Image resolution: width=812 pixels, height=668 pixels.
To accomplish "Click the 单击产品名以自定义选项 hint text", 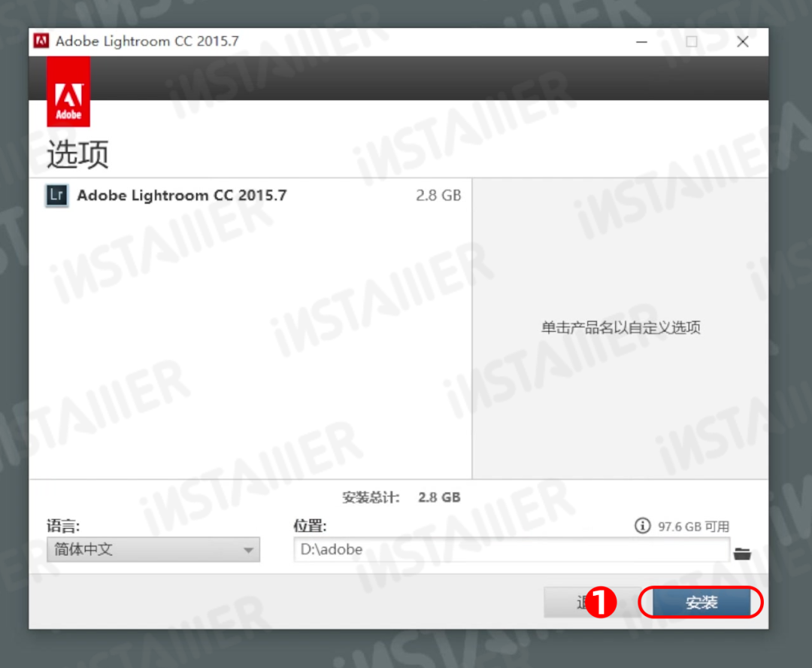I will pos(621,327).
